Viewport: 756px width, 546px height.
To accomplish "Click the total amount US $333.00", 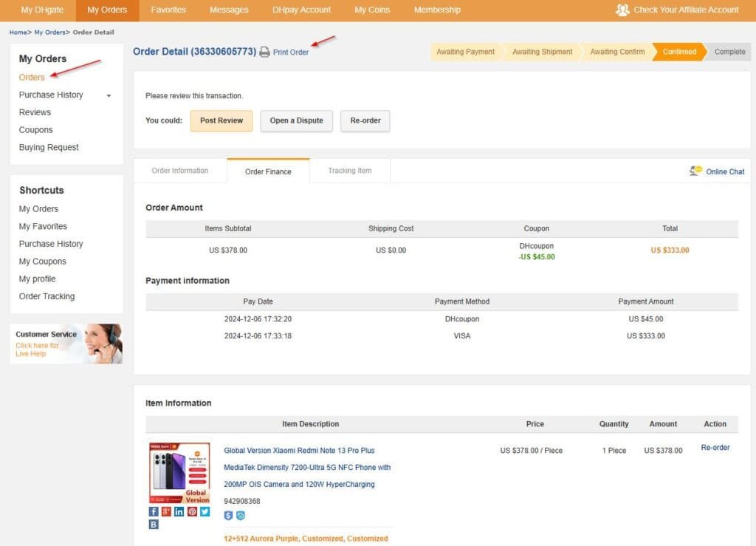I will coord(670,250).
